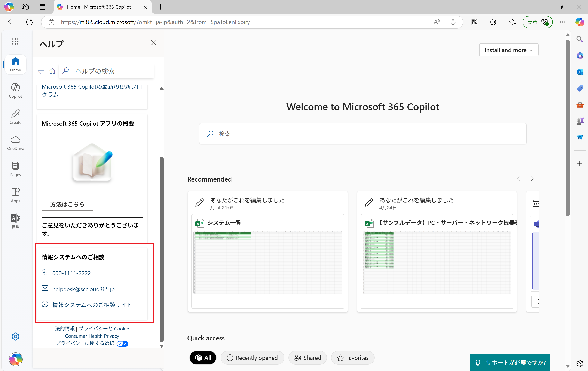Screen dimensions: 588x371
Task: Click the help panel home icon
Action: point(52,71)
